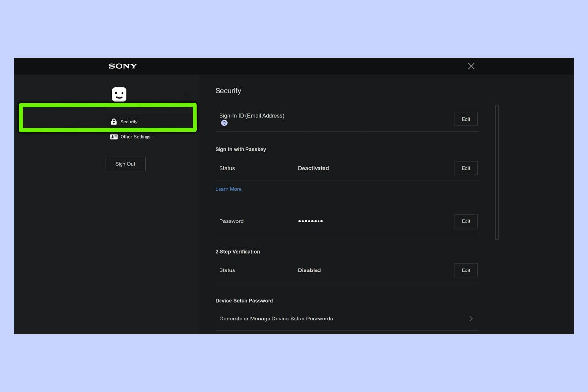Click the vertical scrollbar on the right
This screenshot has height=392, width=588.
[x=497, y=171]
